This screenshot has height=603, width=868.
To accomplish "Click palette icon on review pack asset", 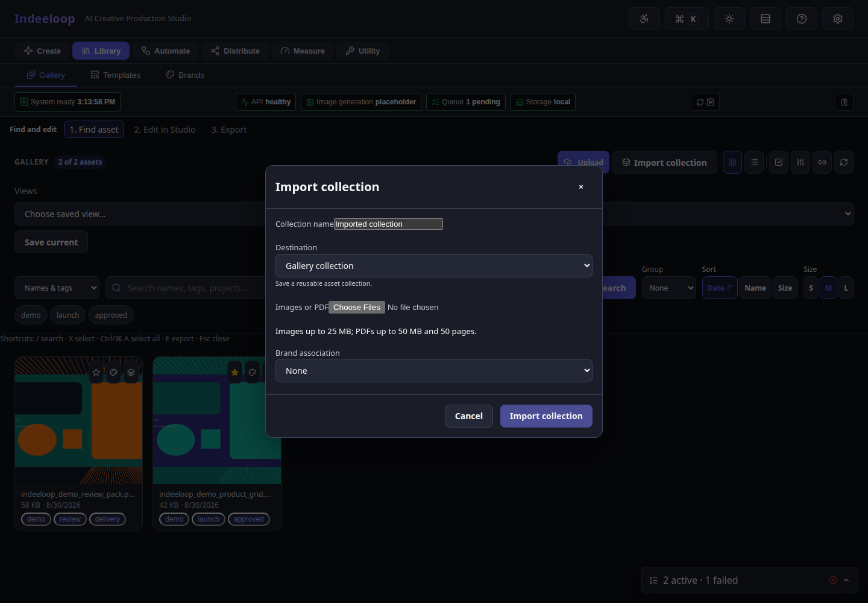I will coord(114,372).
